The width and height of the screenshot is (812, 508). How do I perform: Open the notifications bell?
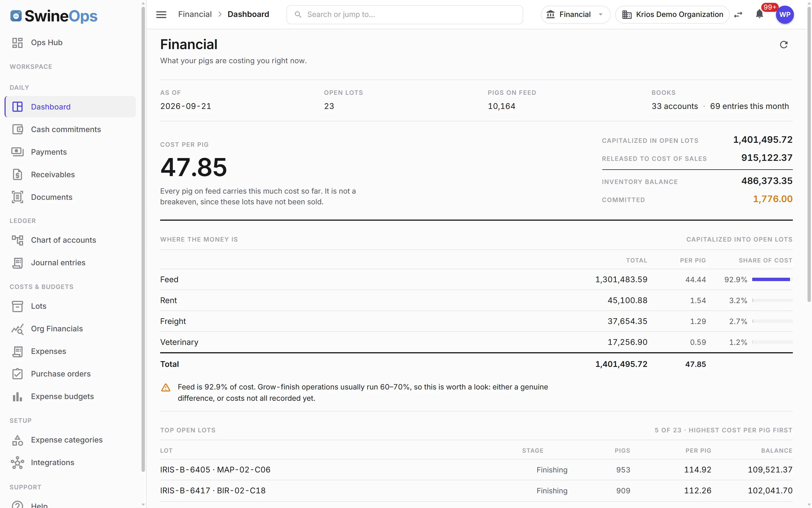coord(760,14)
